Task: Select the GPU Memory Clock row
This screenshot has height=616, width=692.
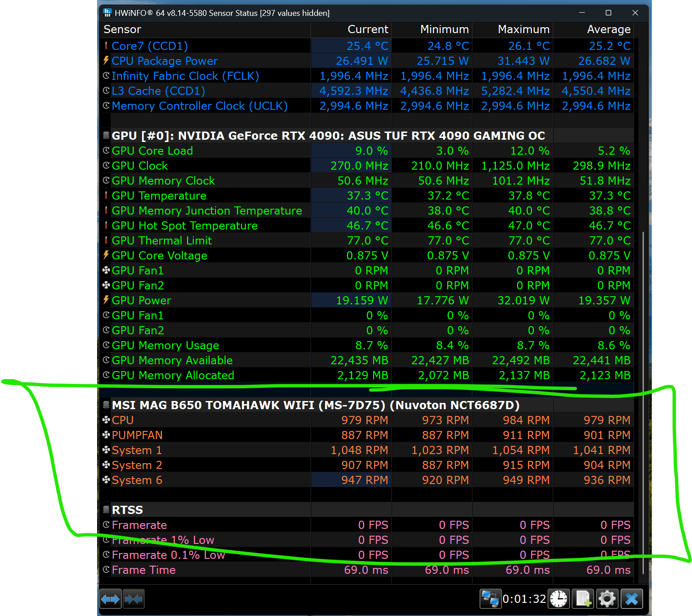Action: click(367, 181)
